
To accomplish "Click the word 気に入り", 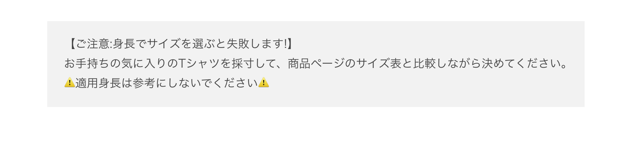I will 144,63.
